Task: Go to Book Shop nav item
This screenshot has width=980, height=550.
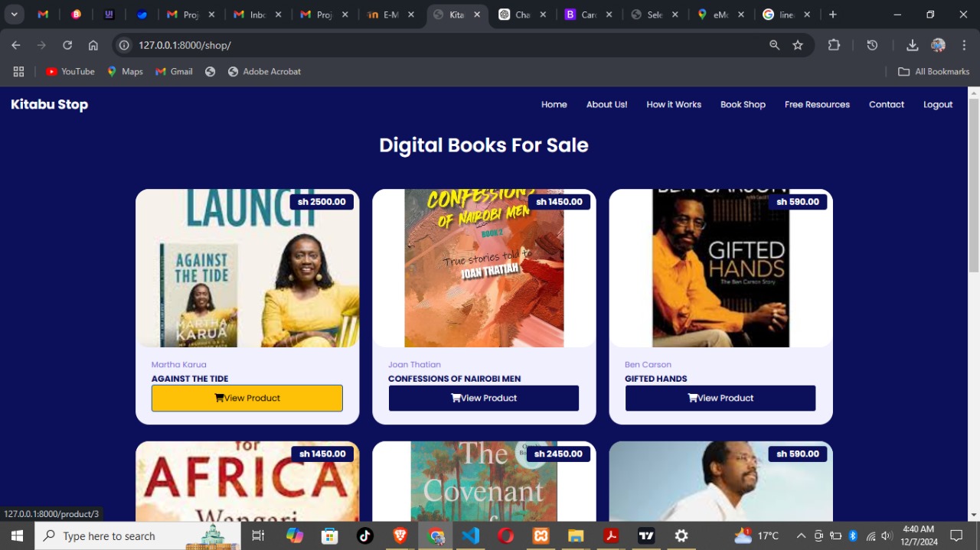Action: [x=743, y=104]
